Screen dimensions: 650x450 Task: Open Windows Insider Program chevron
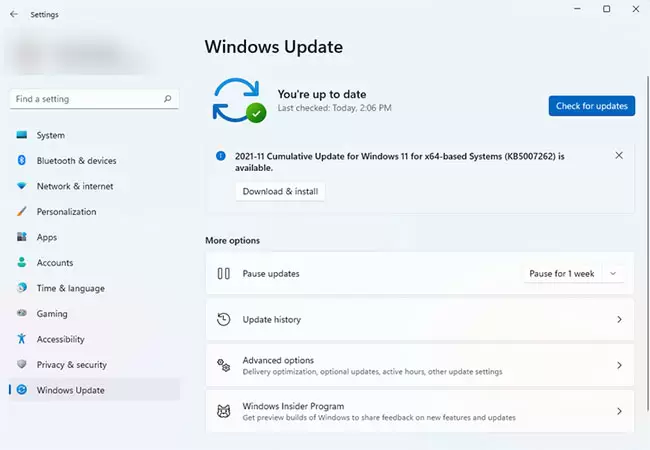(619, 411)
